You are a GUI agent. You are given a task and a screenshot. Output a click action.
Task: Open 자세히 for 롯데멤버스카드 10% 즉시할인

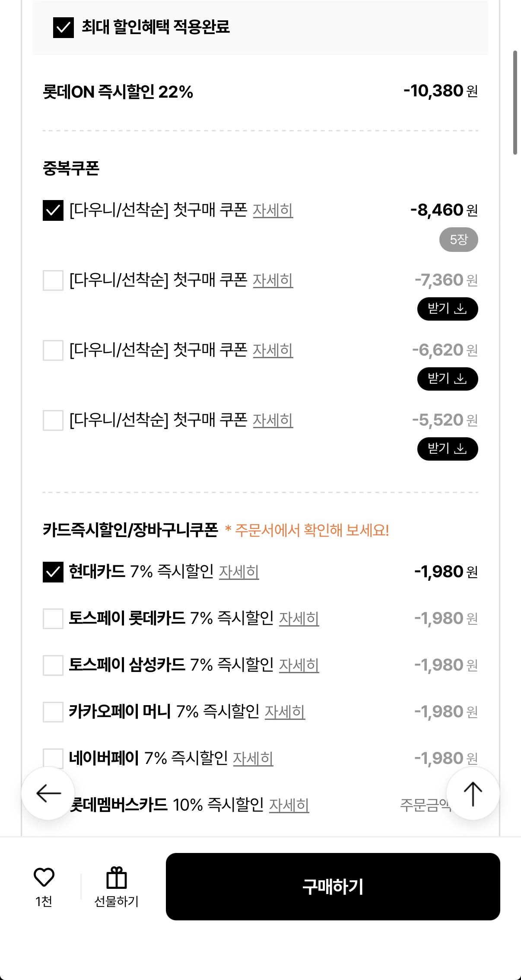coord(289,805)
